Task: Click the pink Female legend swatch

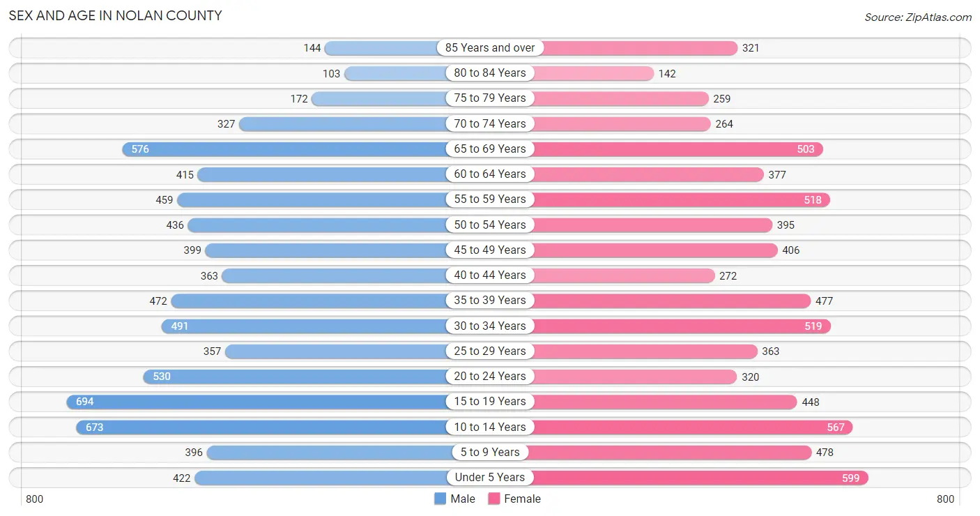Action: pyautogui.click(x=494, y=499)
